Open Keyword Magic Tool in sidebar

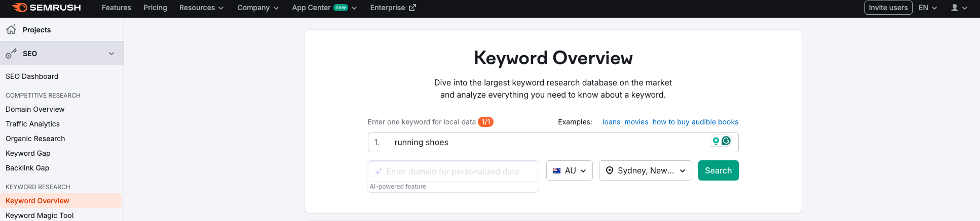click(x=40, y=215)
